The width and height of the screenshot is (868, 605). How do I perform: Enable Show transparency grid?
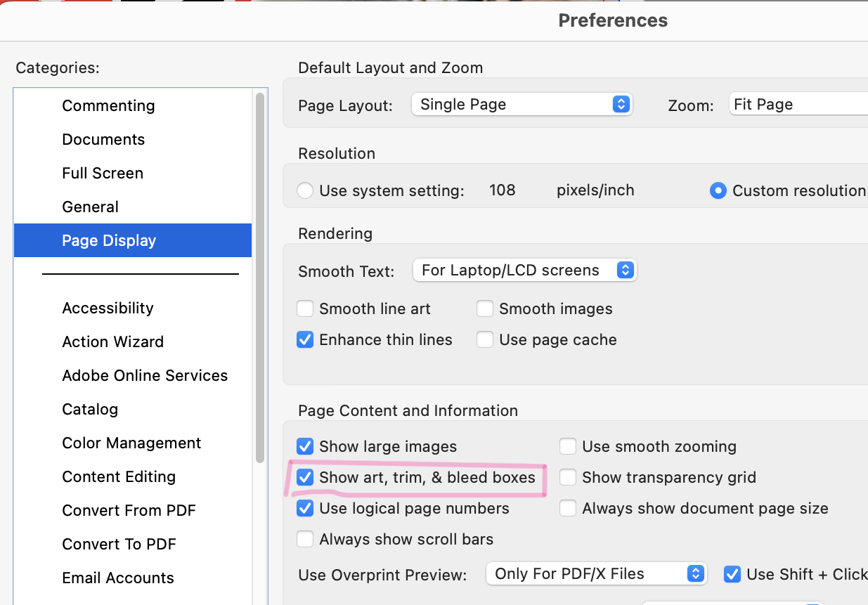click(567, 477)
